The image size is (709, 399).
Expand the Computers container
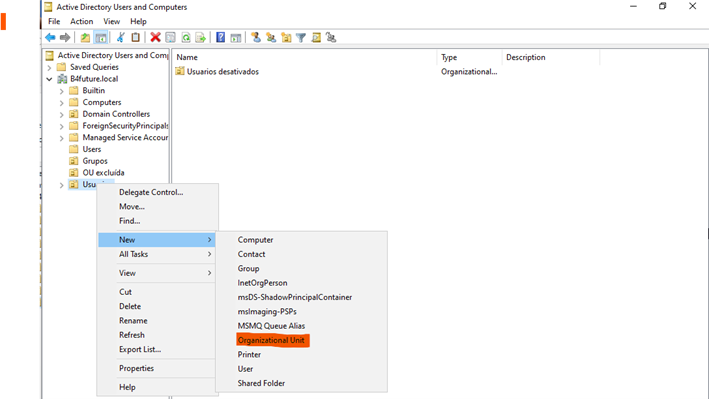[x=61, y=103]
